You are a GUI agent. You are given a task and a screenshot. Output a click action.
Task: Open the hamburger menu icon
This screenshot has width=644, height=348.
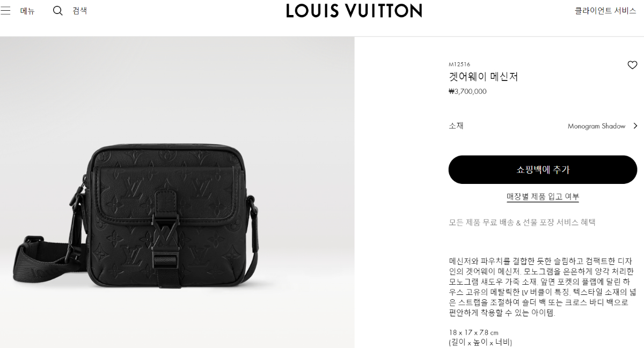(5, 11)
